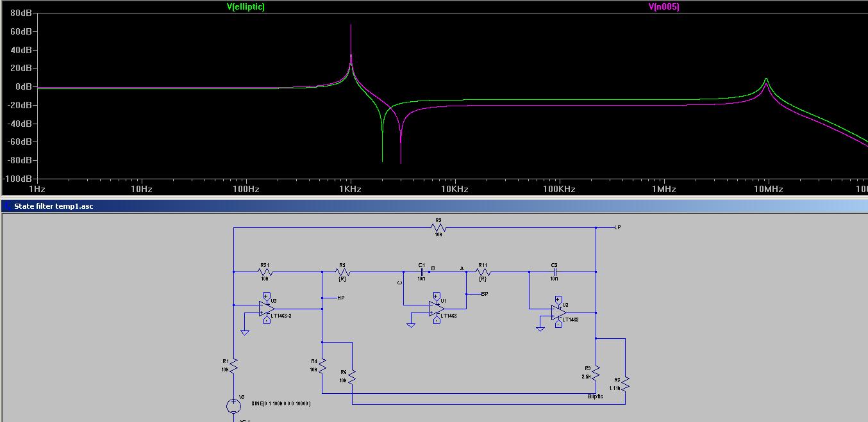Select resistor R1 above the voltage source
The image size is (868, 422).
click(234, 366)
